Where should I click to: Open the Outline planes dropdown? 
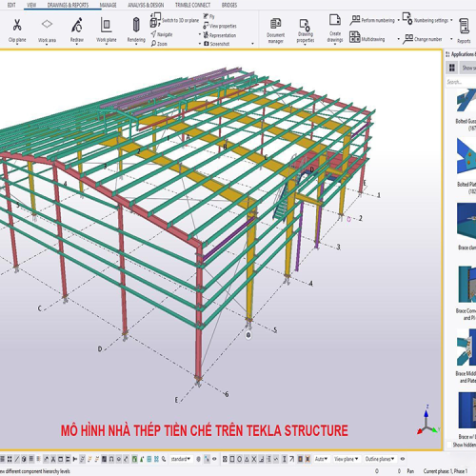[x=380, y=459]
